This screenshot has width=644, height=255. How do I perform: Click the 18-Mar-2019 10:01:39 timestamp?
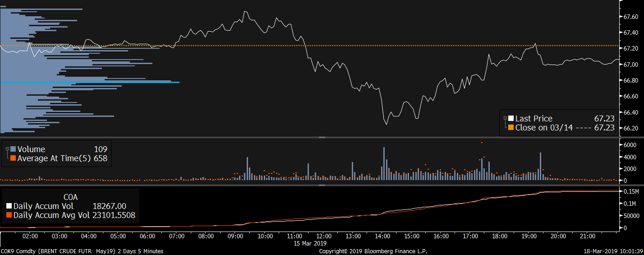(x=614, y=251)
